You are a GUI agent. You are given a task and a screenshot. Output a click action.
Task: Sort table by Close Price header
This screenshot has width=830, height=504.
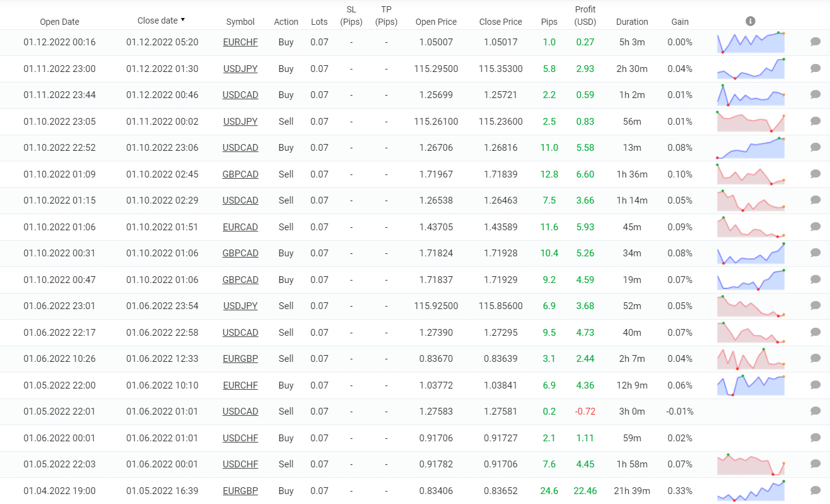(x=500, y=22)
